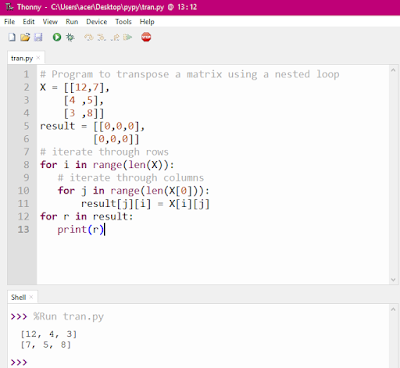Click shell output '[7, 5, 8]'

(46, 344)
